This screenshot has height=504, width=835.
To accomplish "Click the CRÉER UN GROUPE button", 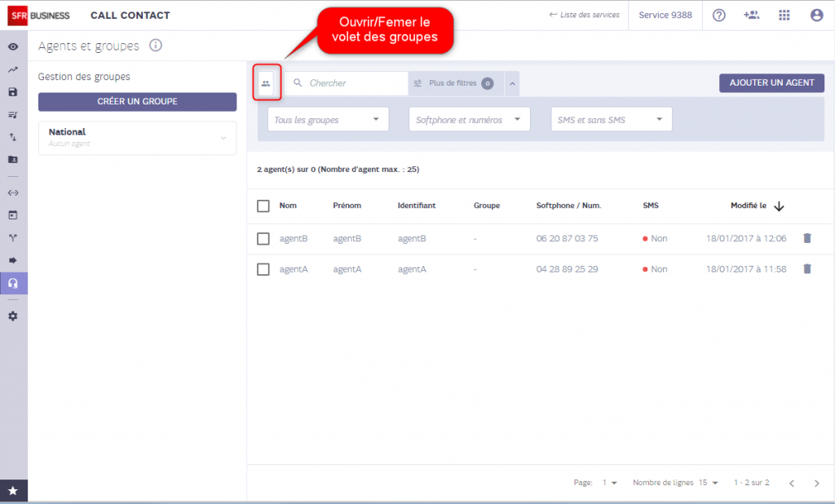I will [x=137, y=102].
